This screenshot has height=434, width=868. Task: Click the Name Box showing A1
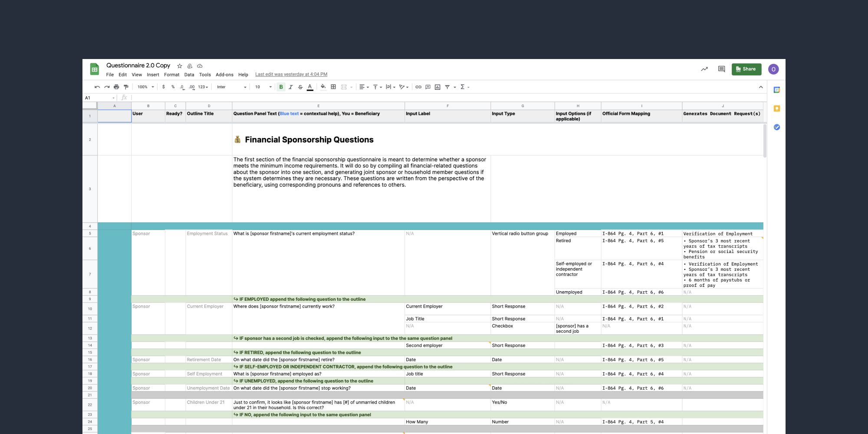(100, 98)
